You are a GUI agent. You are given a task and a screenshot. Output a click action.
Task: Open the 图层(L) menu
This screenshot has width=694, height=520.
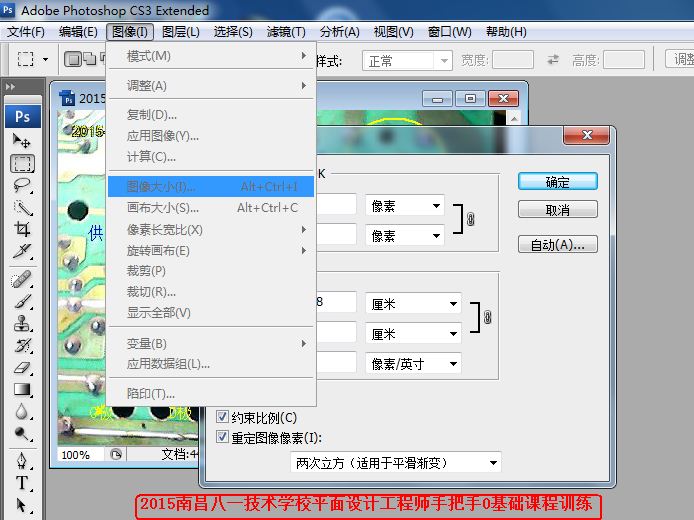[x=181, y=32]
